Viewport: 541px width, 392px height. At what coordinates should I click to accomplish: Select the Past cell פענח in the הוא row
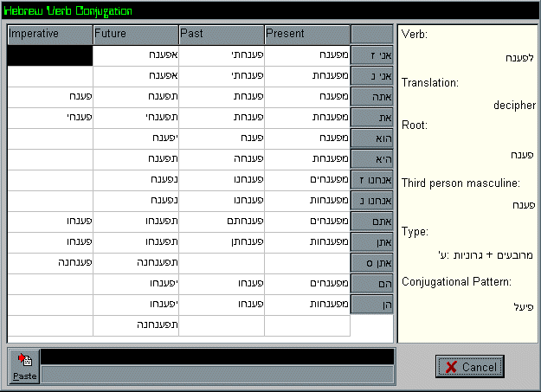click(222, 138)
